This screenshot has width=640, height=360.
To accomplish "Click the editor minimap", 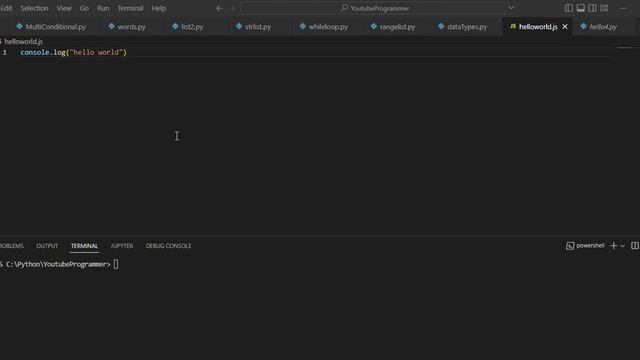I will [625, 48].
